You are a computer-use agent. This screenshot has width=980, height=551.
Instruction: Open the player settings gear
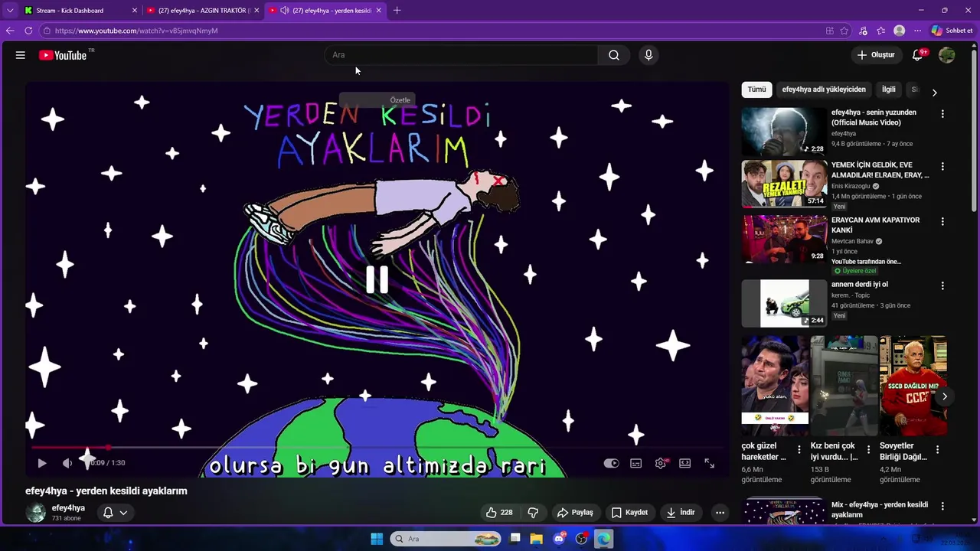pos(661,463)
